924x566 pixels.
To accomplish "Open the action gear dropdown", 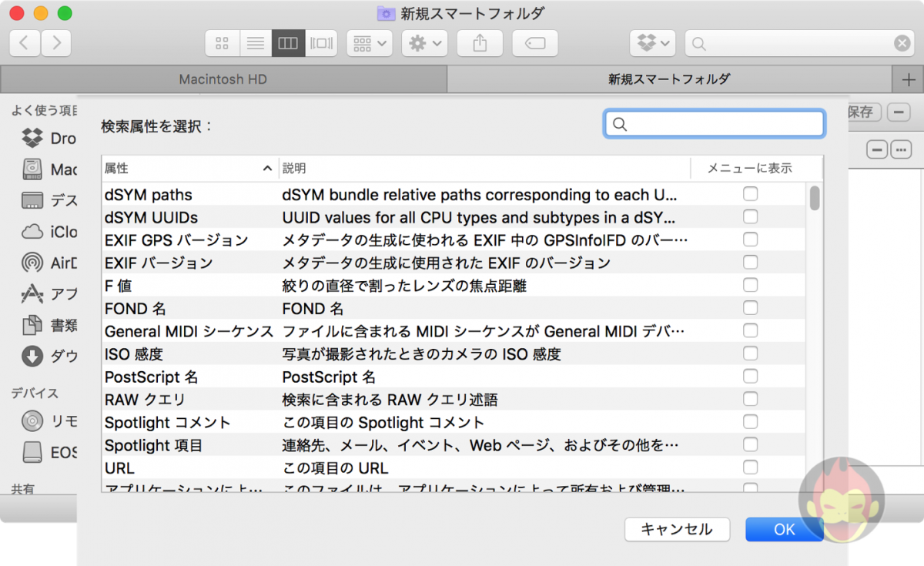I will pos(423,43).
